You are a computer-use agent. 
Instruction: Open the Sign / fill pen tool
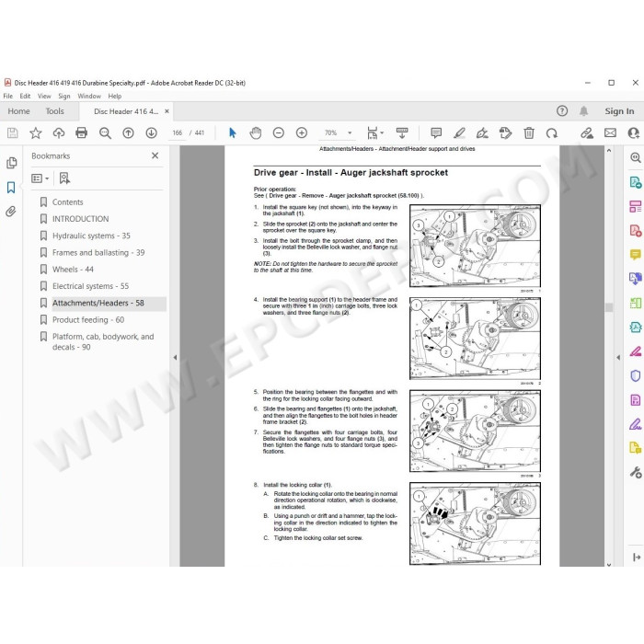(482, 133)
